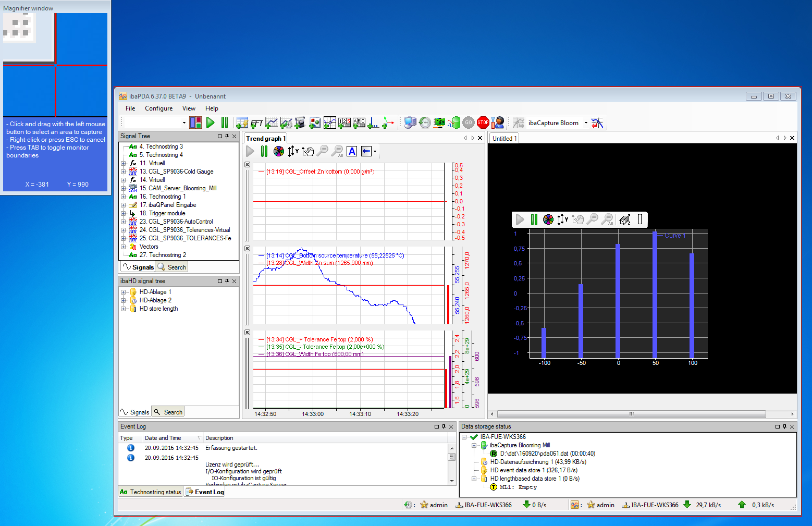Screen dimensions: 812x526
Task: Add an FFT view from main toolbar
Action: (x=256, y=123)
